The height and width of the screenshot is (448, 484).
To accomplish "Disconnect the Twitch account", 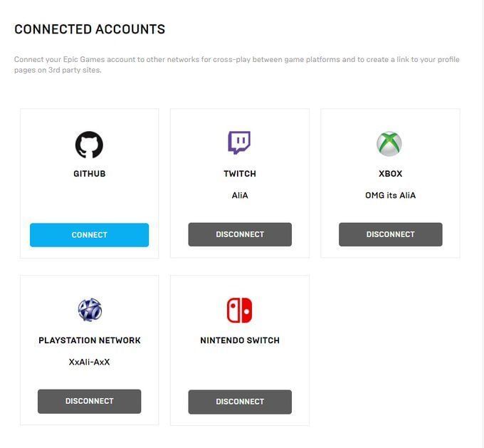I will 240,234.
